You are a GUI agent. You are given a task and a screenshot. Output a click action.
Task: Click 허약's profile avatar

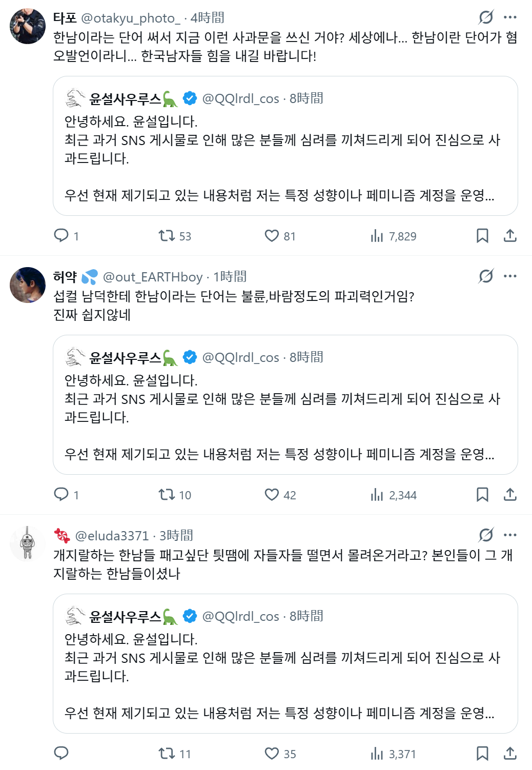(28, 285)
